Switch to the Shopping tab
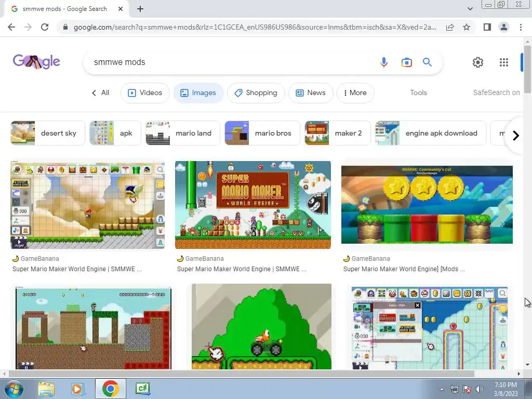Image resolution: width=532 pixels, height=399 pixels. point(256,92)
